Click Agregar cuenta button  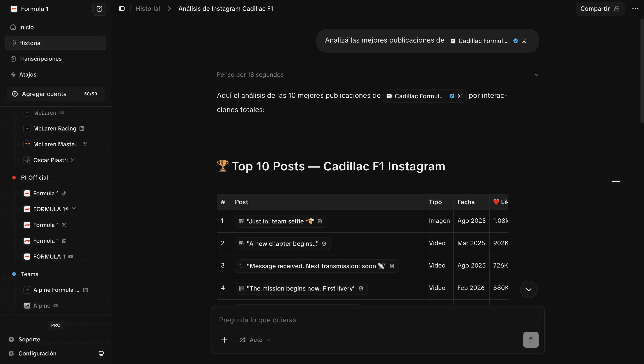pos(56,94)
